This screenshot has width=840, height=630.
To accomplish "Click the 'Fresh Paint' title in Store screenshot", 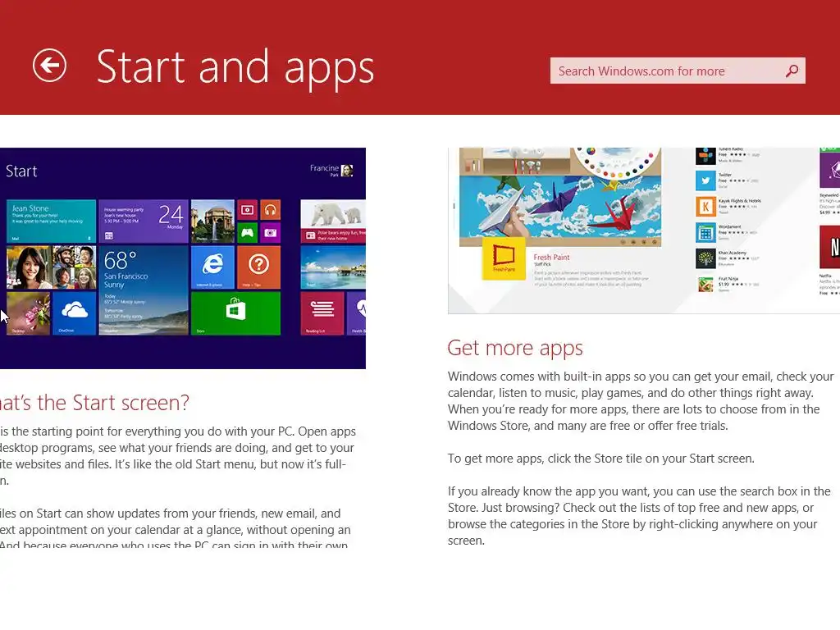I will (x=551, y=257).
